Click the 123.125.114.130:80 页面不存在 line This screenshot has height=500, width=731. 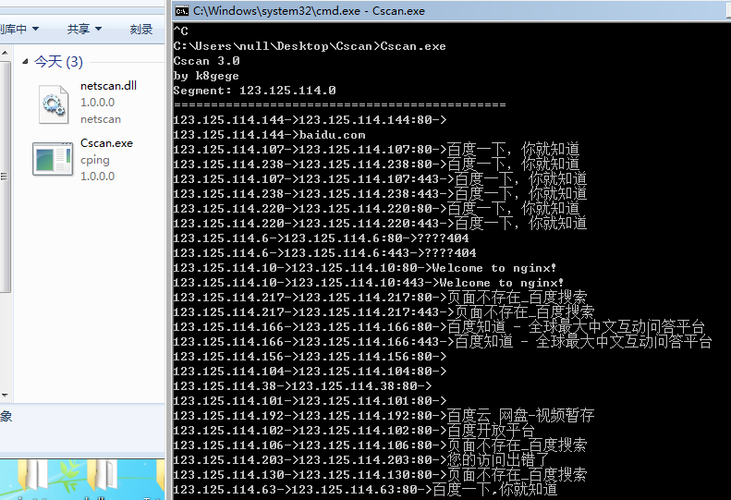380,475
